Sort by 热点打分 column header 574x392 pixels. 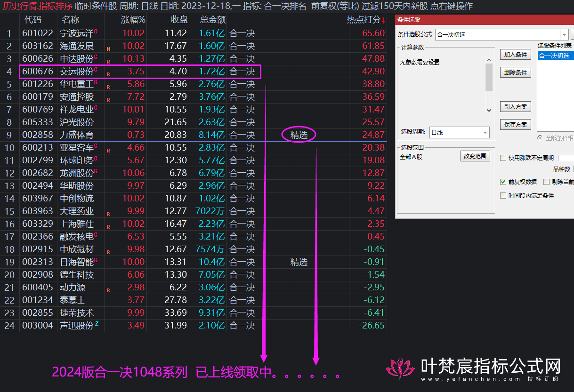click(x=364, y=20)
